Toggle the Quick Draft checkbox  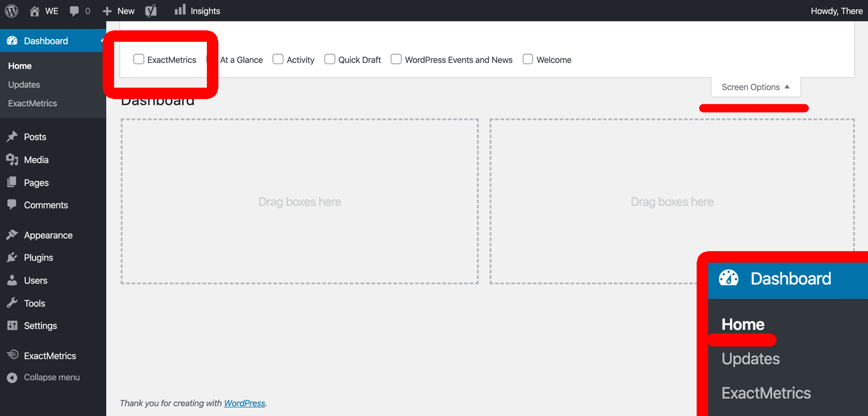coord(330,59)
